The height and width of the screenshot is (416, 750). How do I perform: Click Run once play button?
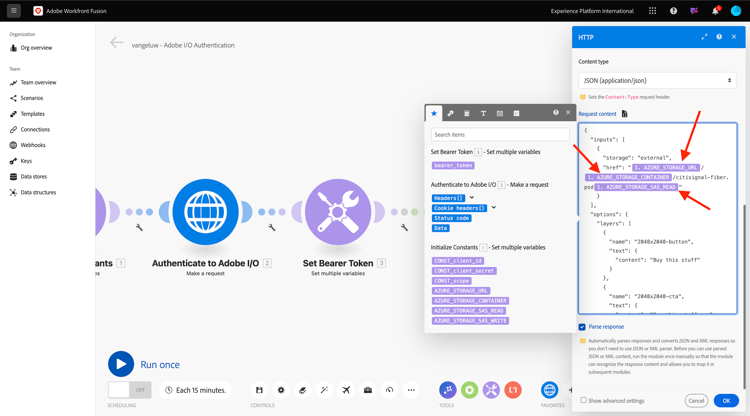[121, 364]
